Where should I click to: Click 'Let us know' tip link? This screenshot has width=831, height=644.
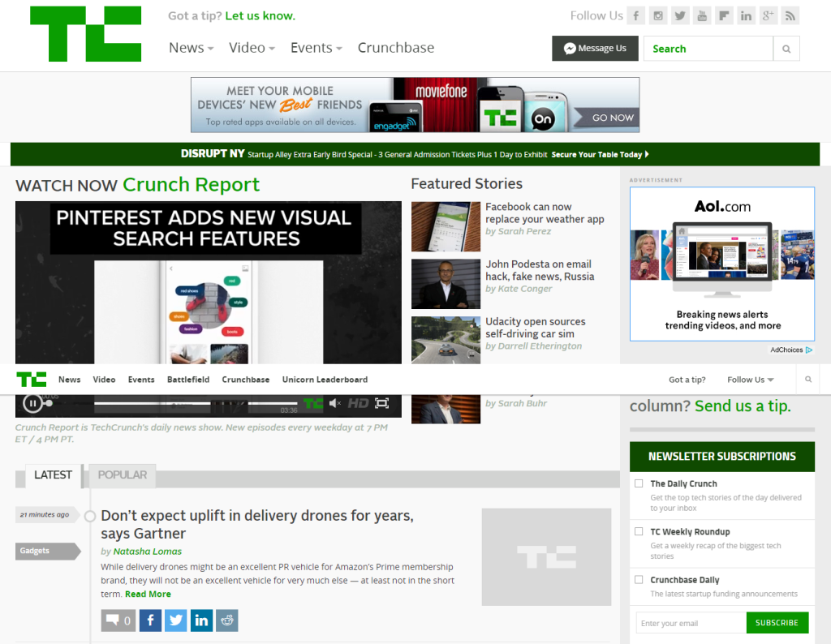[260, 16]
